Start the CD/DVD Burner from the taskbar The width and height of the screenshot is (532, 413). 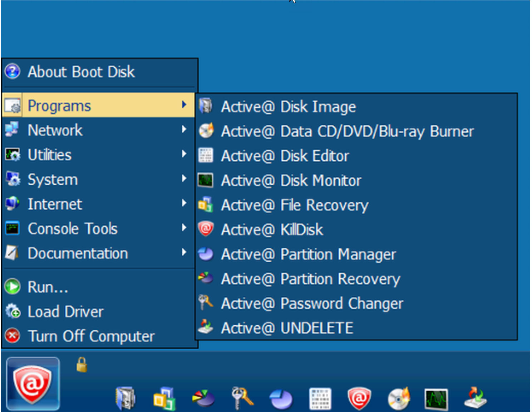[399, 397]
